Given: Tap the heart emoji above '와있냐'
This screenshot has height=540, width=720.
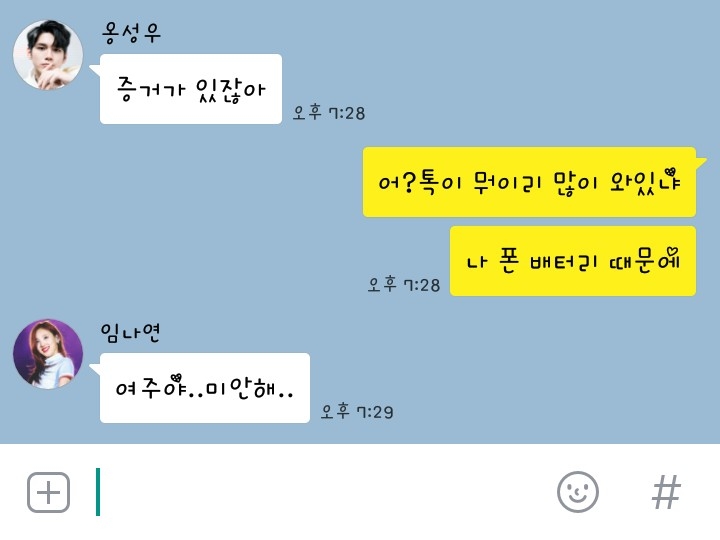Looking at the screenshot, I should tap(670, 171).
